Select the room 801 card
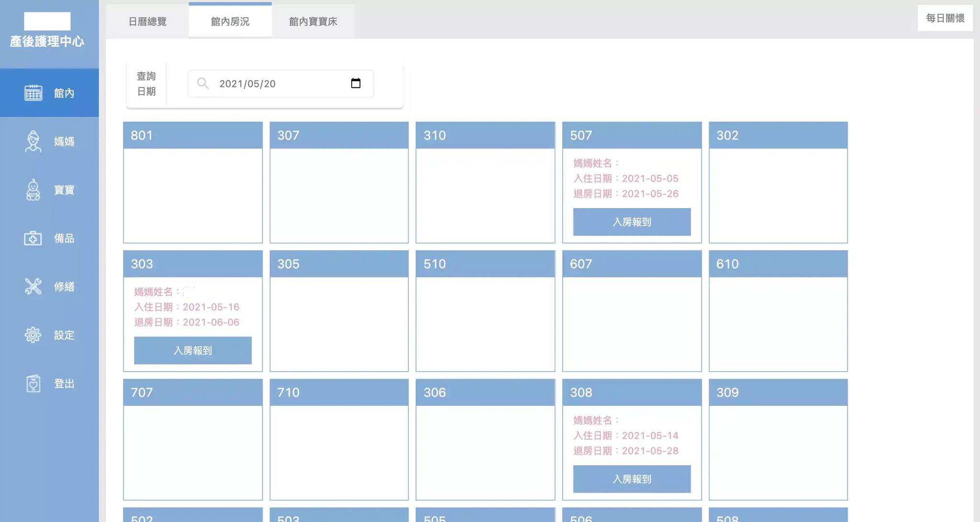The image size is (980, 522). [x=193, y=182]
